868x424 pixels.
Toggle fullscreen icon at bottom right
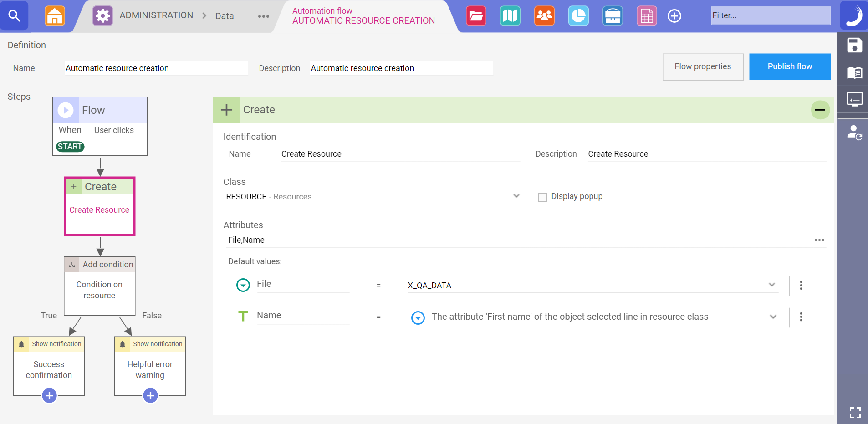point(855,413)
